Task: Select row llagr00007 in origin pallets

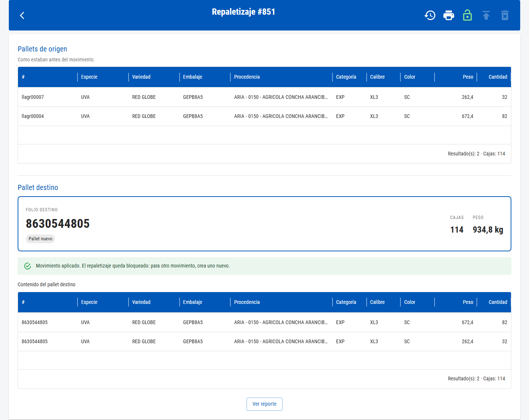Action: click(264, 97)
